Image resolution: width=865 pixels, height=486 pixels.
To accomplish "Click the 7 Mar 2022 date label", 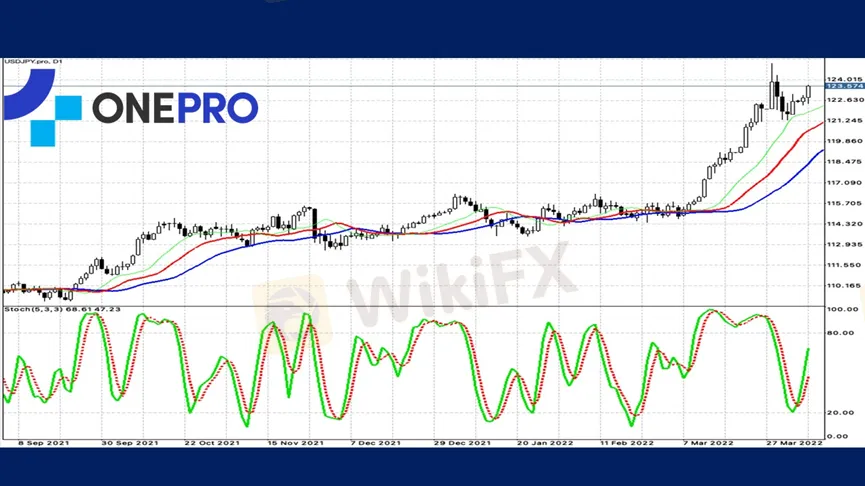I will pyautogui.click(x=712, y=442).
